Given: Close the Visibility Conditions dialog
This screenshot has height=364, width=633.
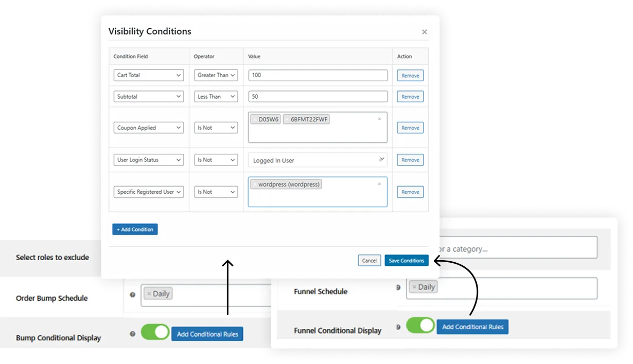Looking at the screenshot, I should (425, 31).
